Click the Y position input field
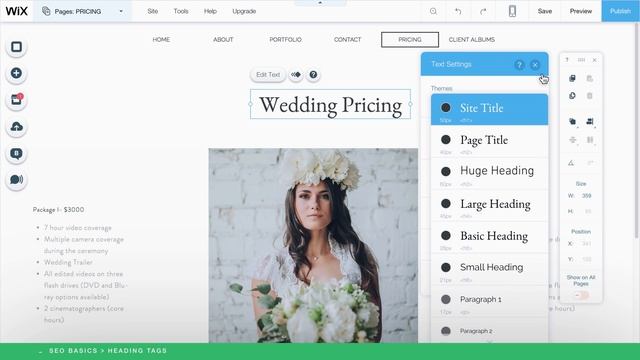The height and width of the screenshot is (360, 640). (x=587, y=259)
